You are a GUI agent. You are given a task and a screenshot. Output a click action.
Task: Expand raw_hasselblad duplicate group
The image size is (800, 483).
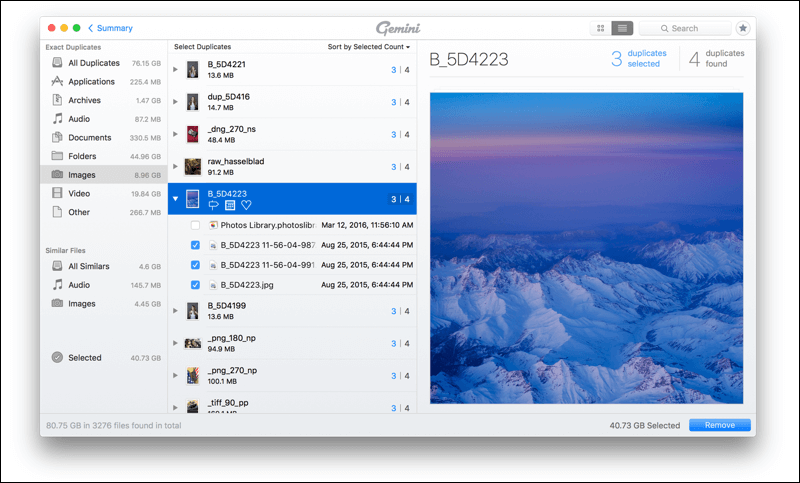[x=176, y=166]
